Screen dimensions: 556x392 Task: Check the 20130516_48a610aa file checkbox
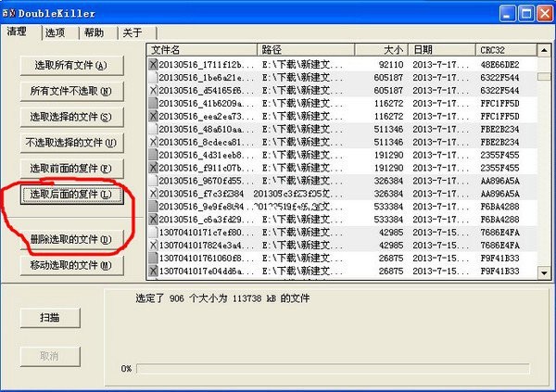[153, 129]
